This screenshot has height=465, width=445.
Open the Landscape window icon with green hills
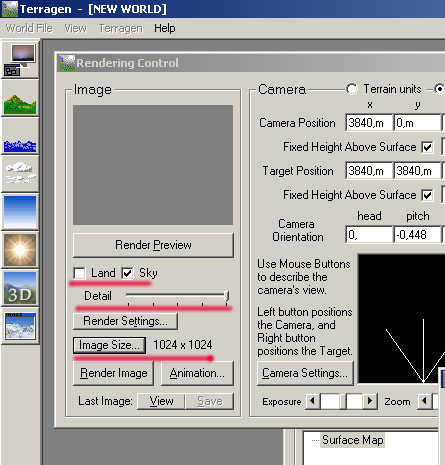pos(20,99)
